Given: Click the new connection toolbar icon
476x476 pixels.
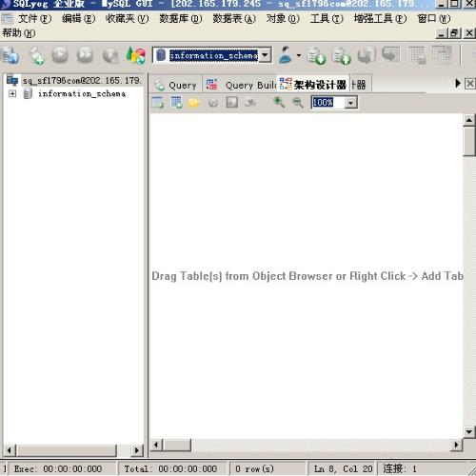Looking at the screenshot, I should click(10, 56).
